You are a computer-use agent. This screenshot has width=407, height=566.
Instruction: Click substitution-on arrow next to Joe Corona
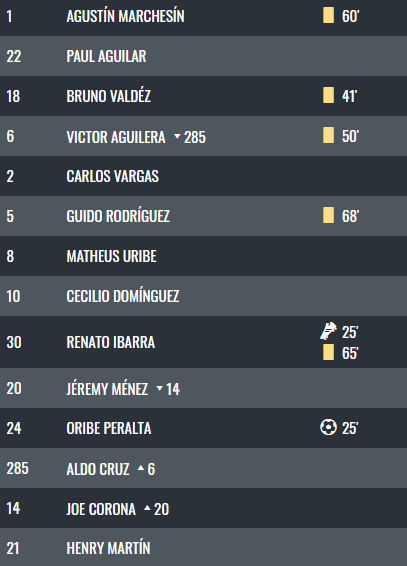click(147, 509)
